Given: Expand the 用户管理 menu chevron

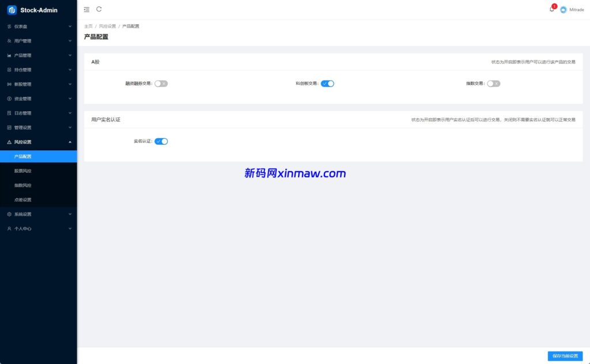Looking at the screenshot, I should point(70,41).
